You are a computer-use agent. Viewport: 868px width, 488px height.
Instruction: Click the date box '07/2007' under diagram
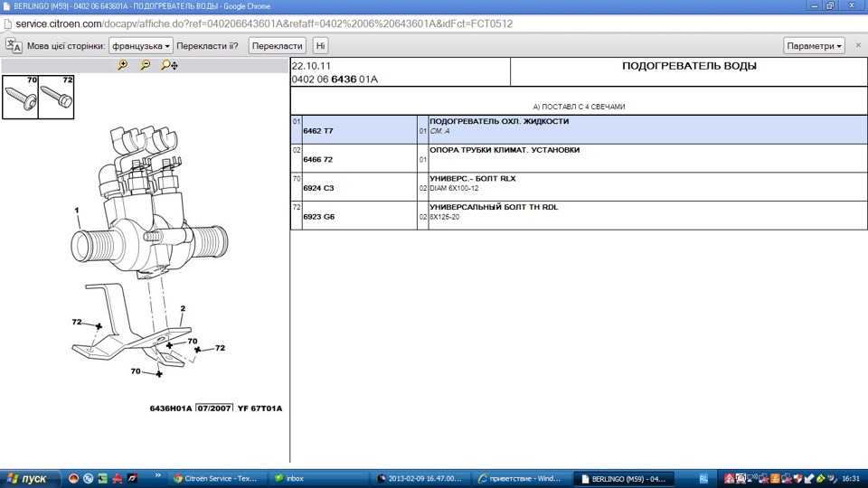pyautogui.click(x=214, y=408)
